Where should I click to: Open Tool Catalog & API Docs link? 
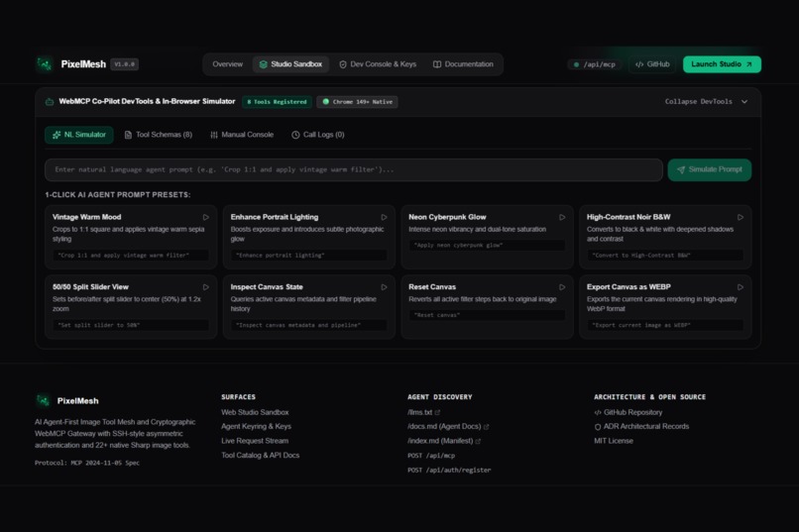pos(261,455)
